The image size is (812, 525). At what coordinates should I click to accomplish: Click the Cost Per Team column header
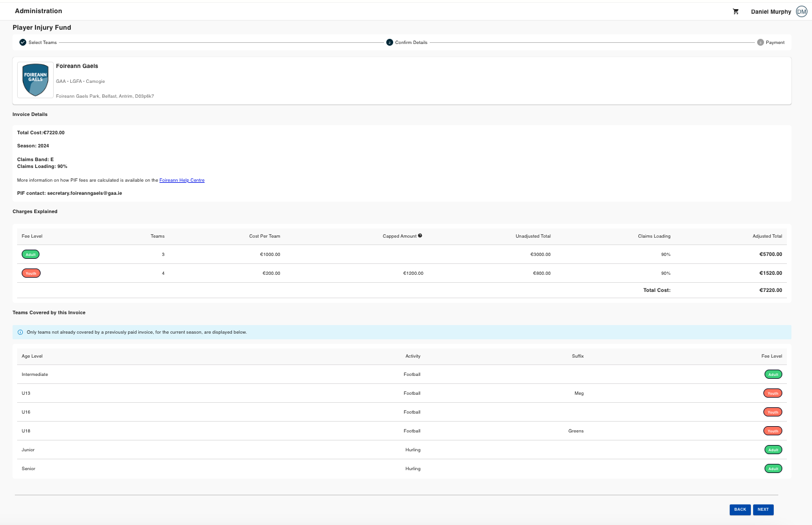[265, 236]
